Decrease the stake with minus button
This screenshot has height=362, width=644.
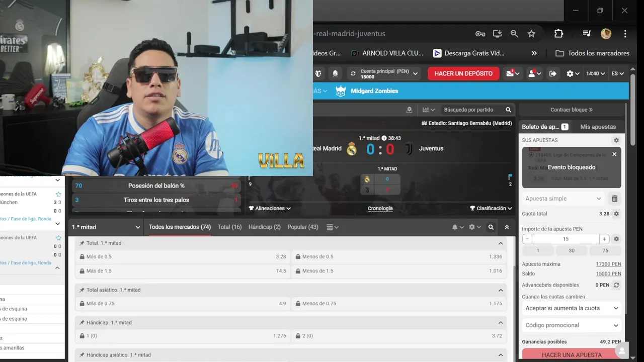527,239
